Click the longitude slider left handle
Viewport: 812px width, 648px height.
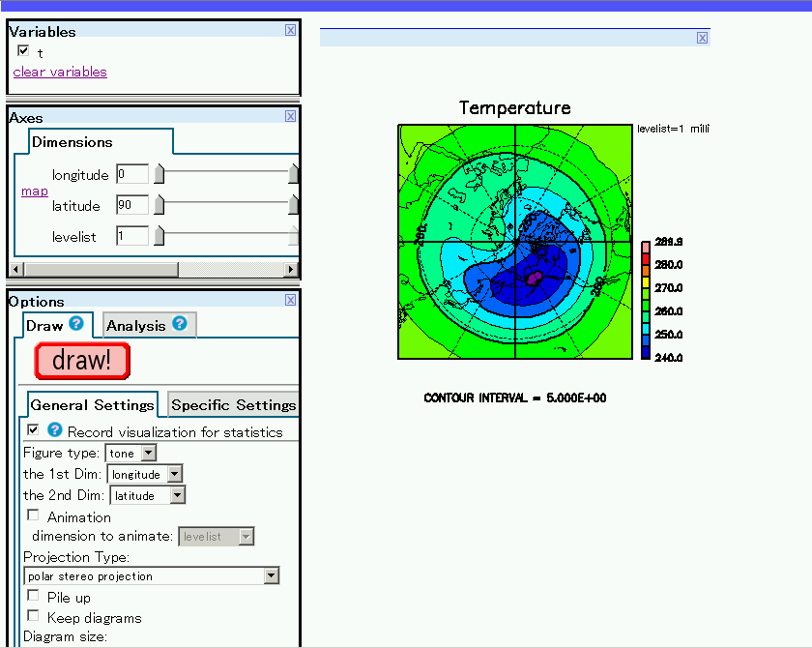159,175
